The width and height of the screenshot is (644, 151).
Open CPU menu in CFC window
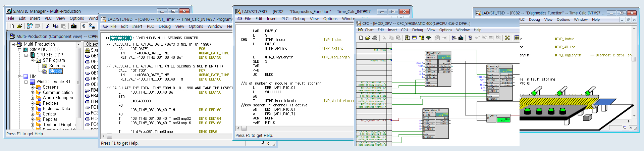click(x=405, y=30)
